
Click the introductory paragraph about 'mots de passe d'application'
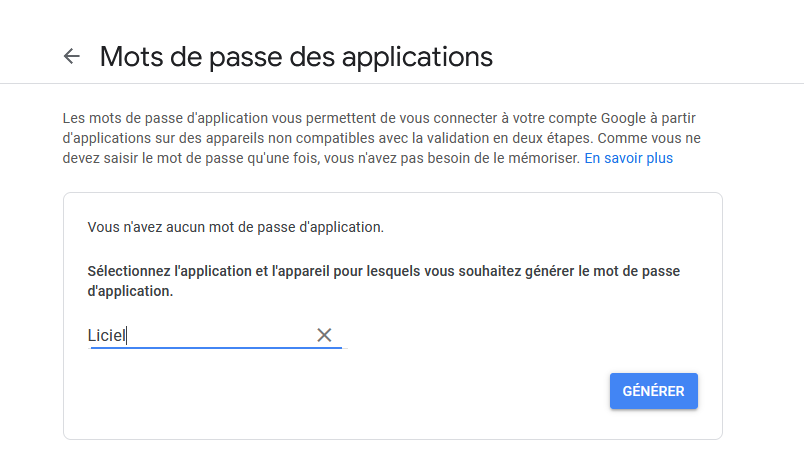pos(381,138)
